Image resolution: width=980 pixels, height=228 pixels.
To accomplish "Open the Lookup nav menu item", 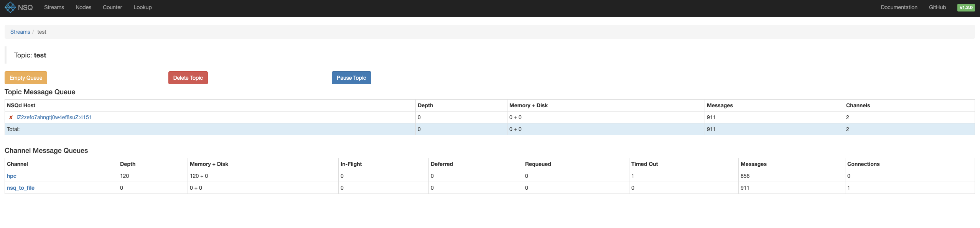I will (x=143, y=7).
